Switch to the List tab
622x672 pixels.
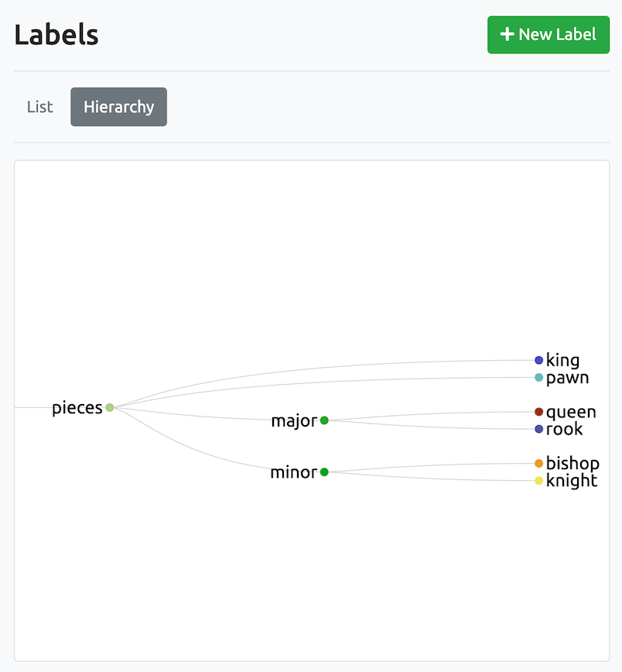(x=39, y=107)
